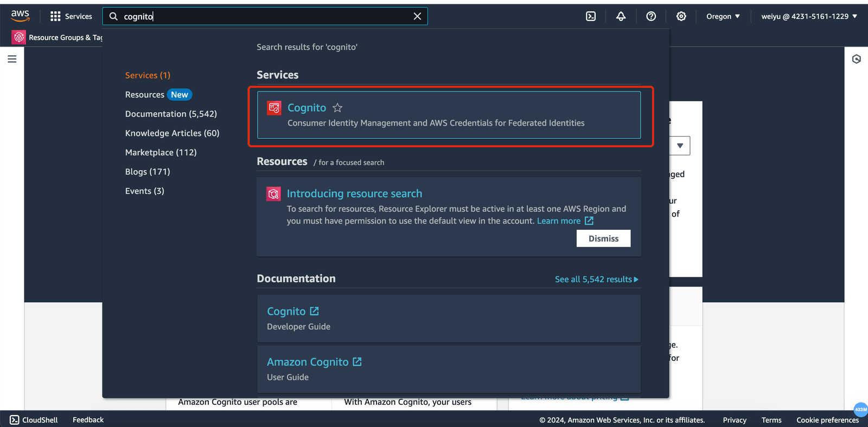Click Introducing resource search heading
The height and width of the screenshot is (427, 868).
(354, 193)
